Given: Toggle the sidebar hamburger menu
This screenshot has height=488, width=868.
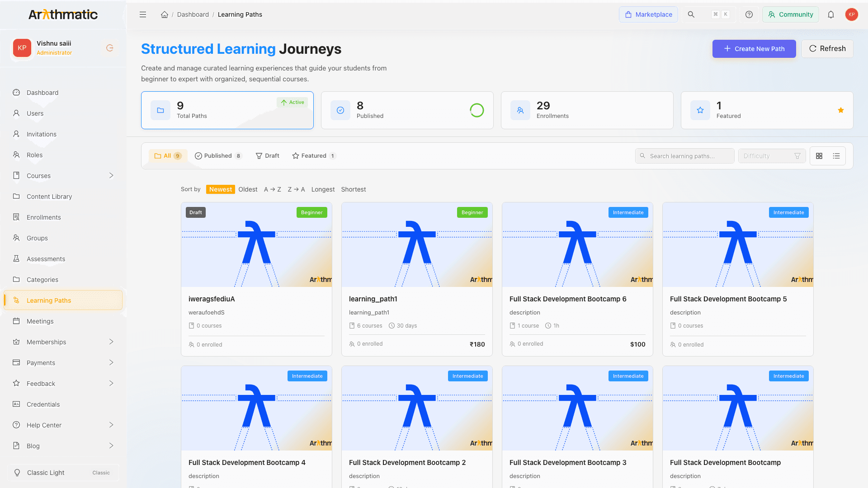Looking at the screenshot, I should [143, 14].
